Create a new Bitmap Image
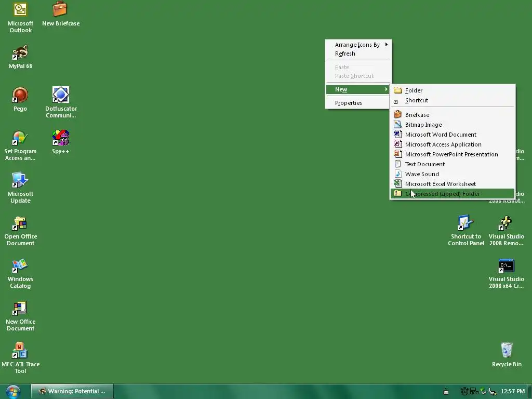Viewport: 532px width, 399px height. (453, 125)
